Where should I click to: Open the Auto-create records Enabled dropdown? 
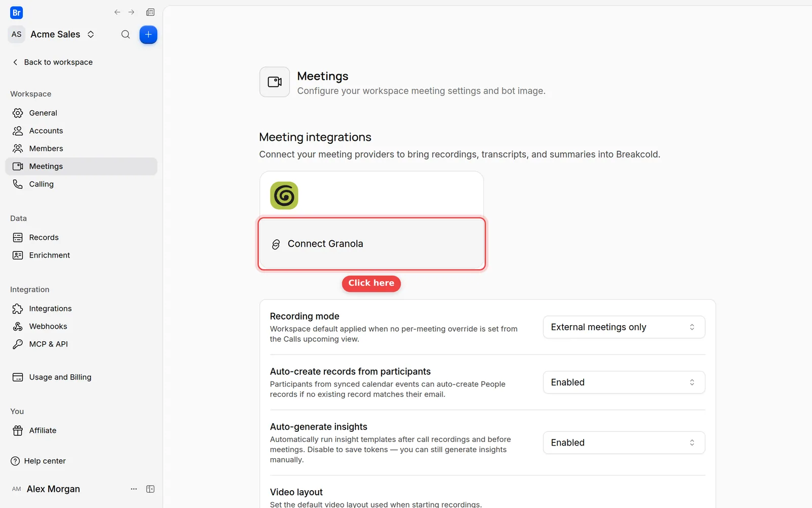(624, 383)
